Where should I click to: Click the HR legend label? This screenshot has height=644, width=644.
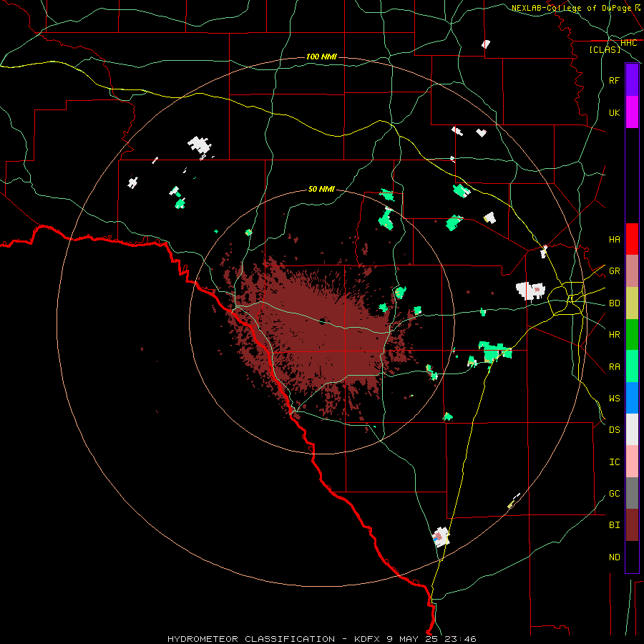point(614,335)
